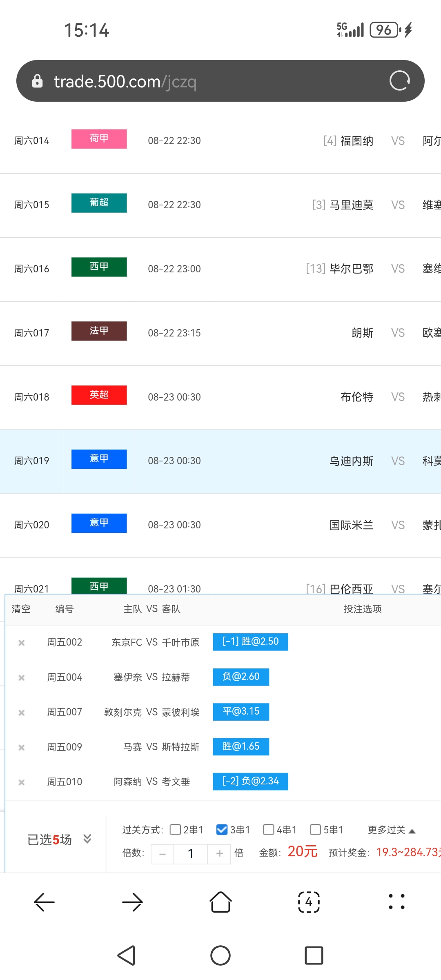Click VS link in row 周六020
The image size is (441, 980).
tap(398, 525)
